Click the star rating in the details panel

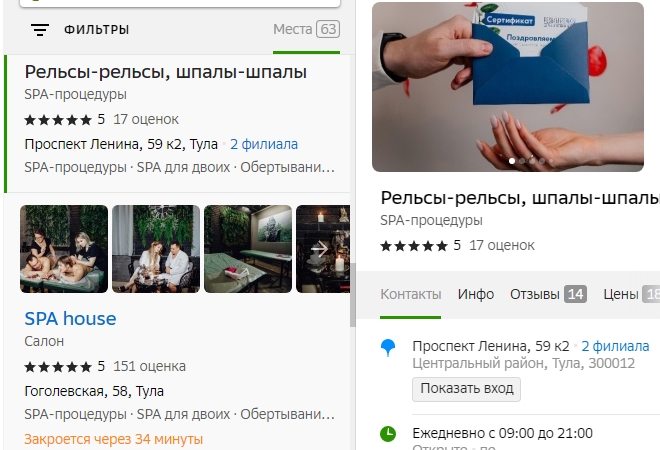pyautogui.click(x=414, y=246)
